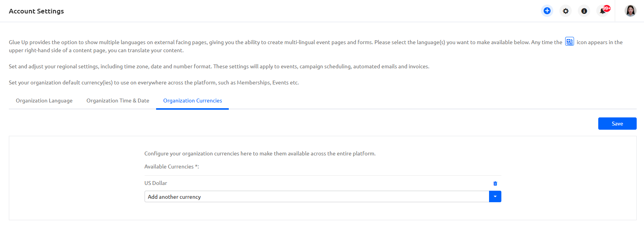Image resolution: width=644 pixels, height=226 pixels.
Task: Switch to Organization Language tab
Action: tap(44, 101)
